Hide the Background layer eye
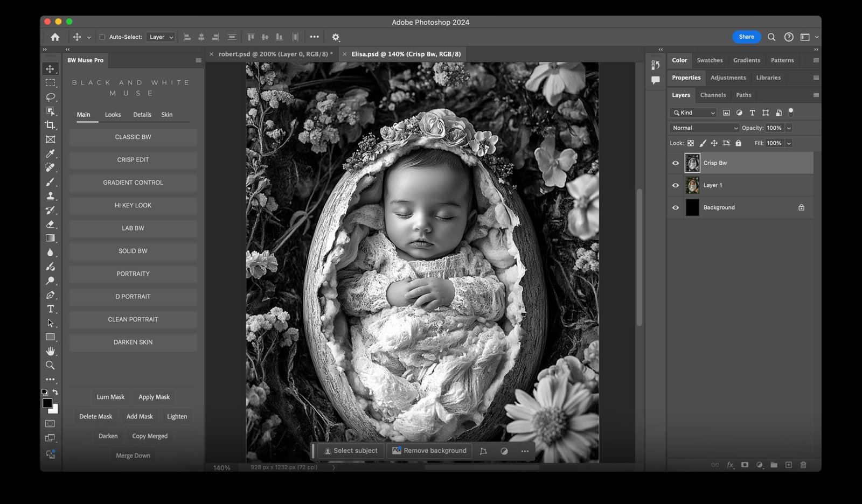862x504 pixels. coord(676,207)
